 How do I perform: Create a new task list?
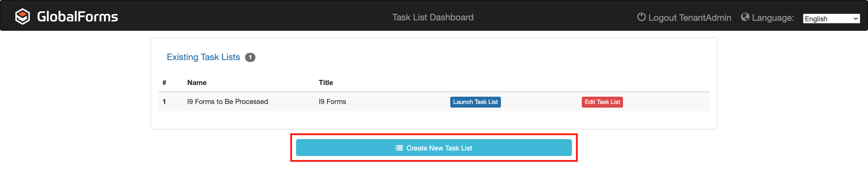(434, 148)
